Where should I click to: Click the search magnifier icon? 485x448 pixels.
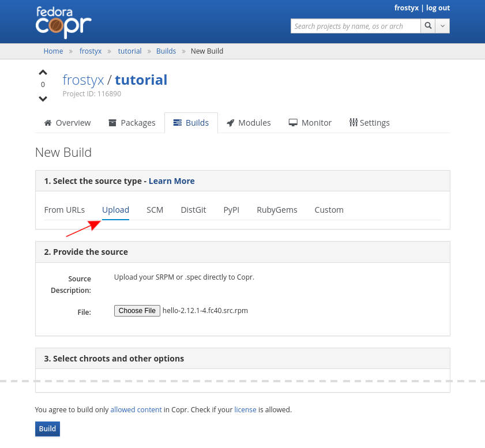click(x=428, y=26)
